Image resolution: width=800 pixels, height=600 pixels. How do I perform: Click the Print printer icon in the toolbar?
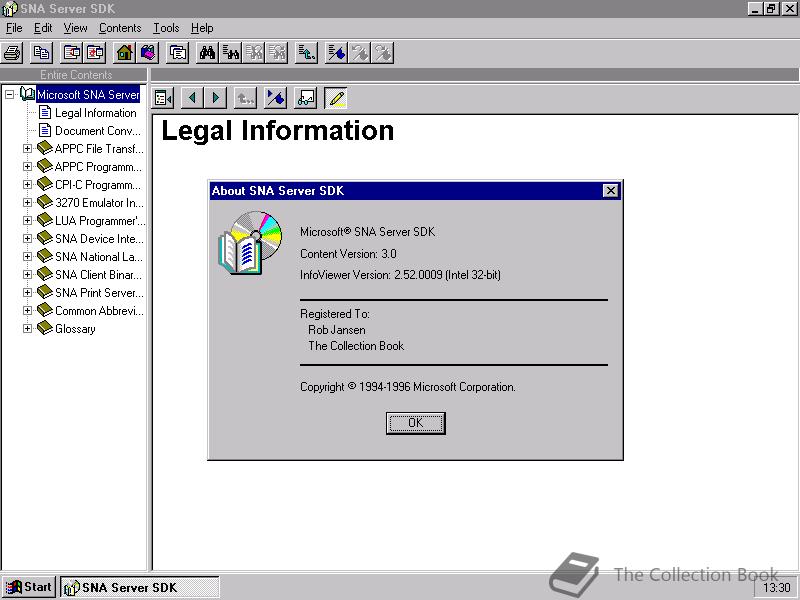pos(13,53)
